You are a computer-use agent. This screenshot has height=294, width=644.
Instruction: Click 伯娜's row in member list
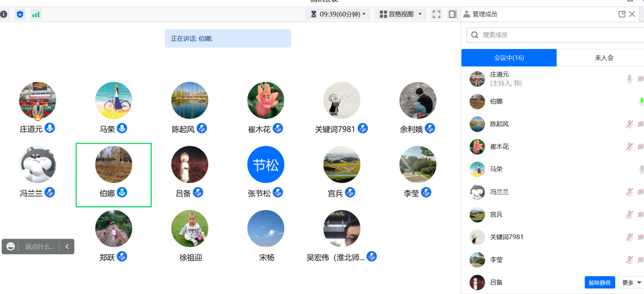(552, 101)
